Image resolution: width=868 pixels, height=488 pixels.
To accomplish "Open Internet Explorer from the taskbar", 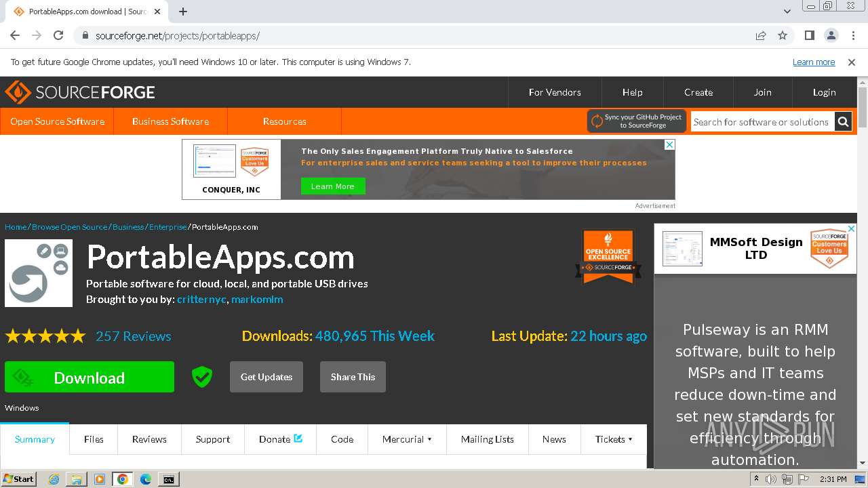I will tap(54, 479).
